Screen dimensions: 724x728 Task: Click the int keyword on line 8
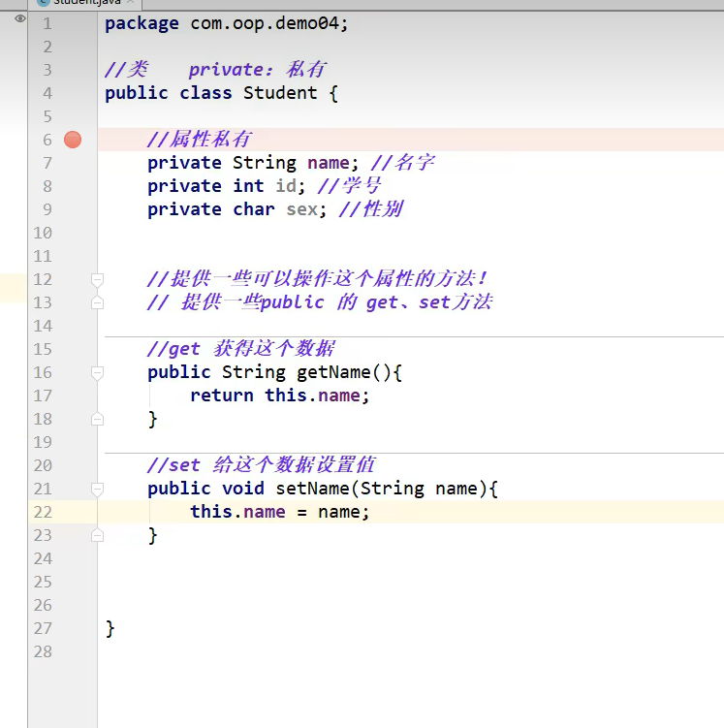[x=248, y=186]
